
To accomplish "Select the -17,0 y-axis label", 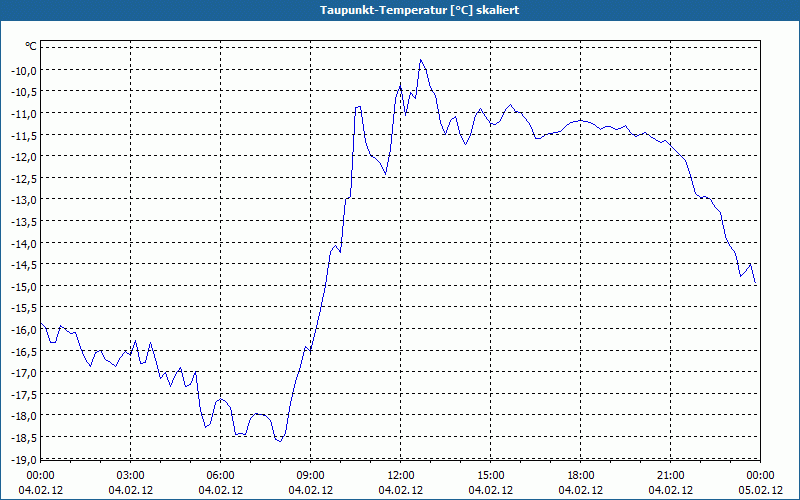I will coord(23,372).
